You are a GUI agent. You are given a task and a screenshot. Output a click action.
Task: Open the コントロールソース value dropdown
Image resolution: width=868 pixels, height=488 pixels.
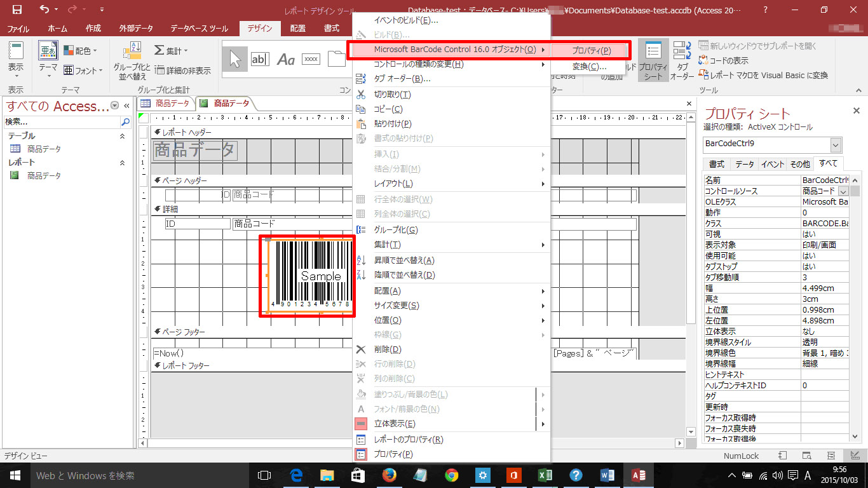pyautogui.click(x=843, y=191)
